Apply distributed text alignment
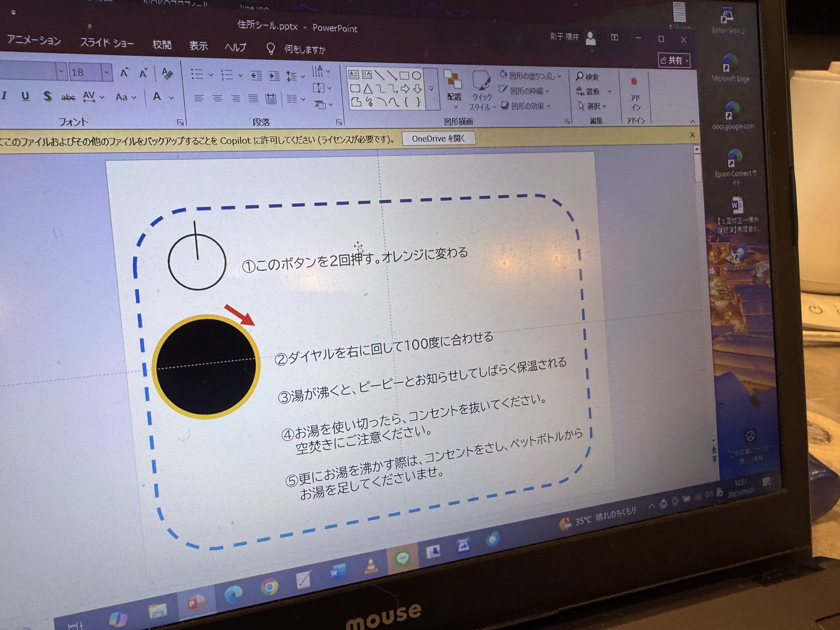 tap(271, 99)
